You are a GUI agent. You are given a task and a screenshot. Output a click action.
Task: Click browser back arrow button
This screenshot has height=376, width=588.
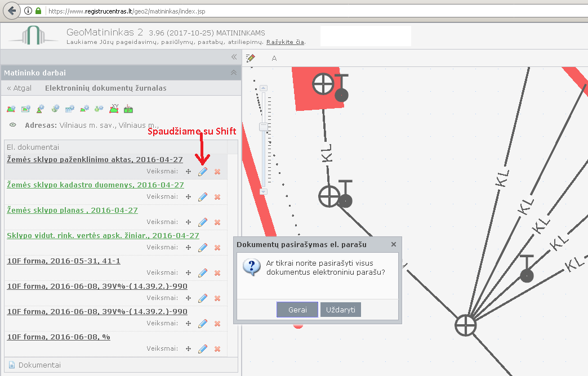click(12, 11)
